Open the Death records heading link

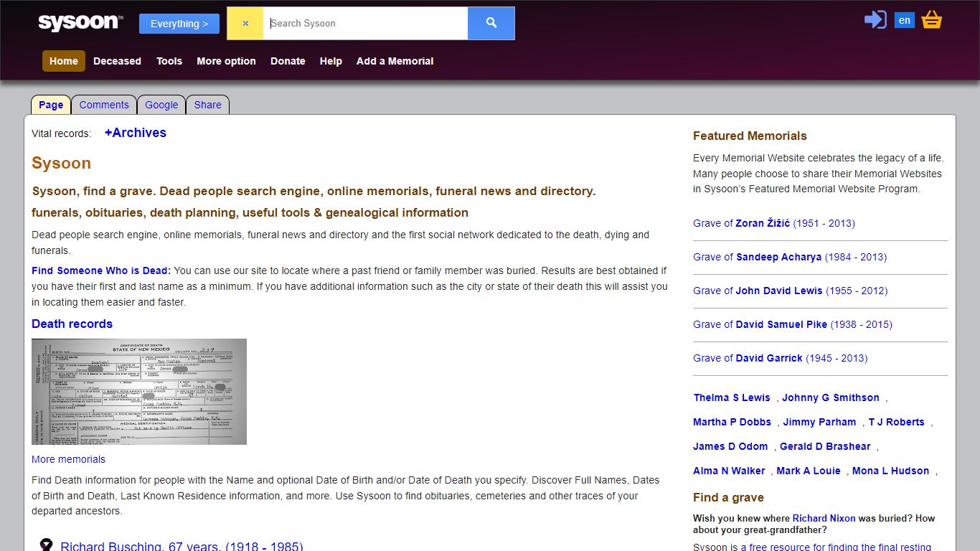pyautogui.click(x=72, y=324)
